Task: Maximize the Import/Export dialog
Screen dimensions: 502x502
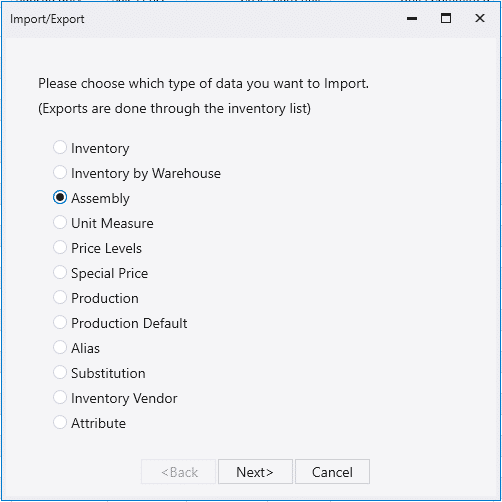Action: [x=446, y=18]
